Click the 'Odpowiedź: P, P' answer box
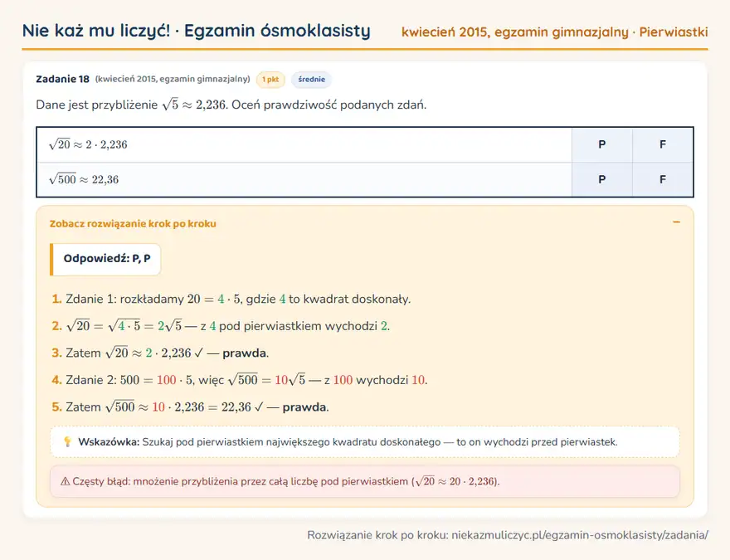 click(x=105, y=259)
